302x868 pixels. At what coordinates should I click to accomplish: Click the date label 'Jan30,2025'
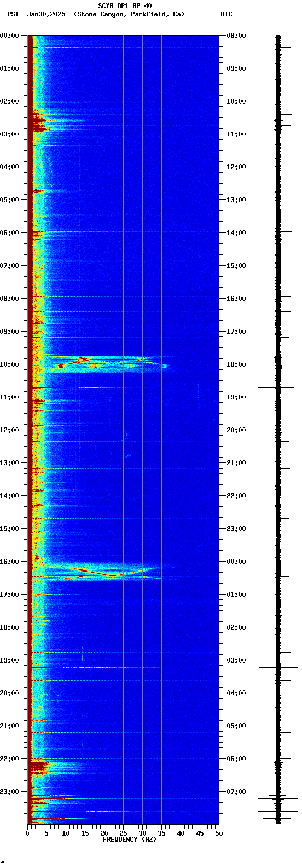click(47, 14)
